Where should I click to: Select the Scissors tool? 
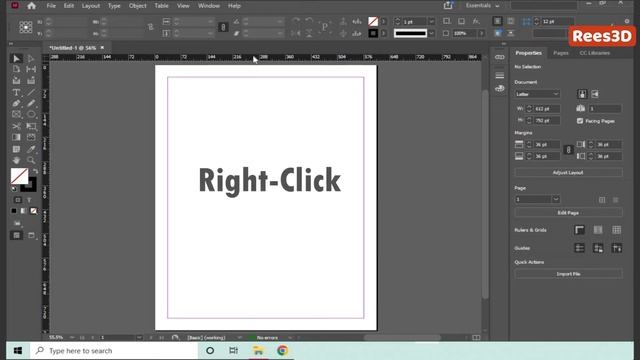coord(16,126)
